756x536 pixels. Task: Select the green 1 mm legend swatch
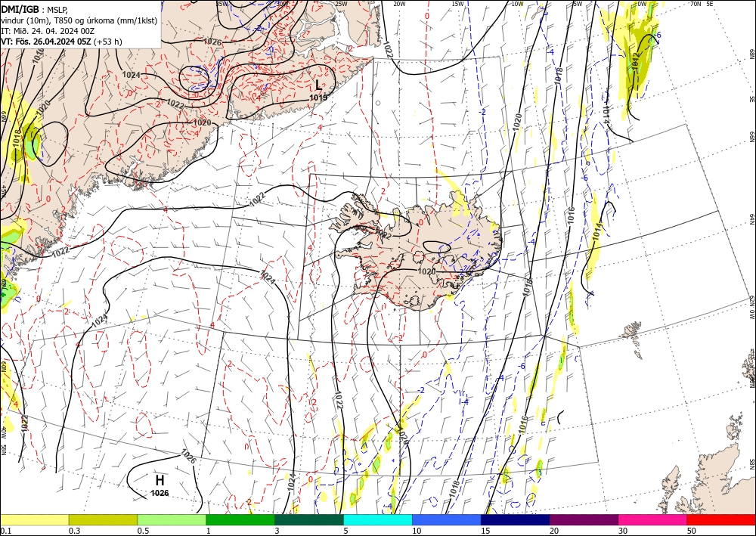[240, 519]
